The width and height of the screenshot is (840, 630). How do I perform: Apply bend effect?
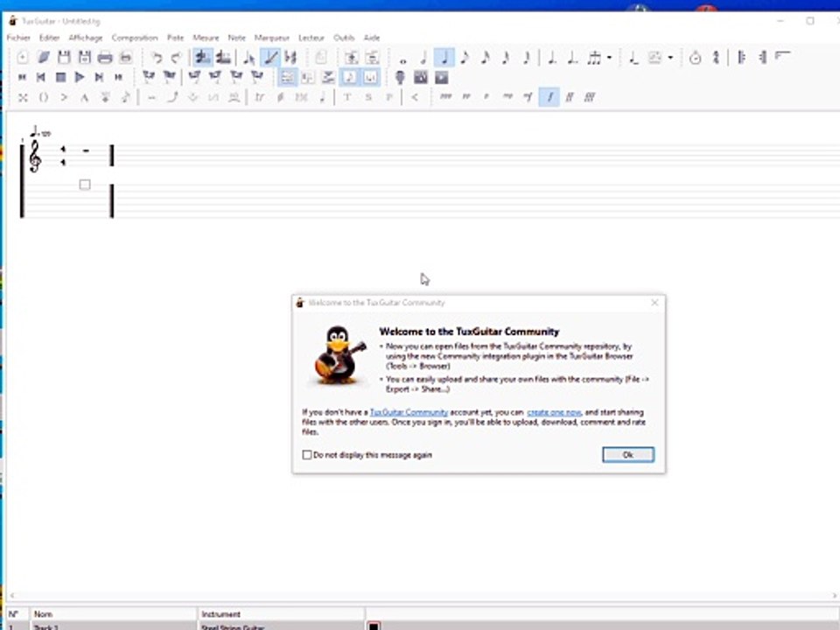tap(172, 97)
